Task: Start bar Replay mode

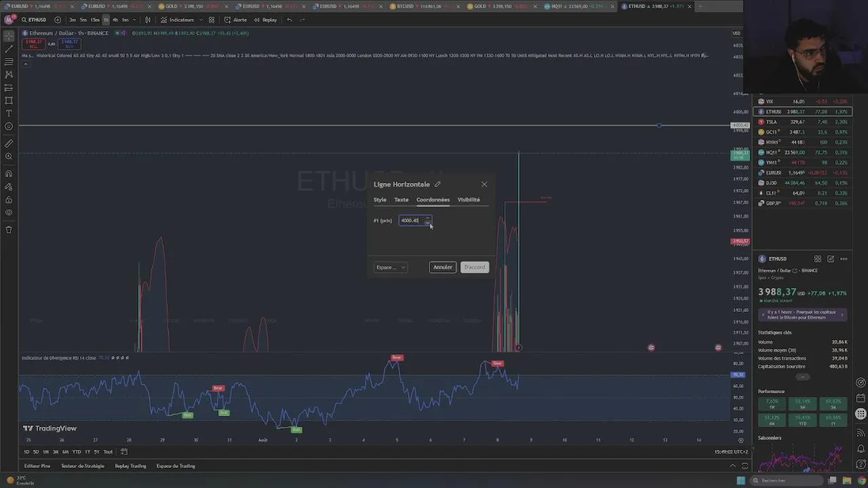Action: click(x=265, y=20)
